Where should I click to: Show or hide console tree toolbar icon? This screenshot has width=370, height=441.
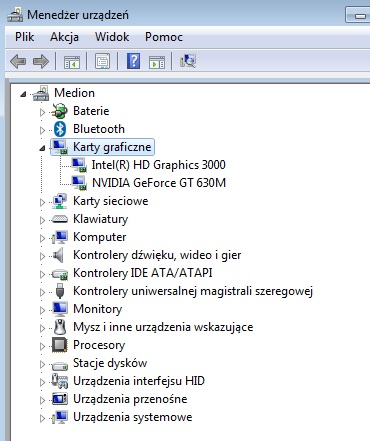coord(72,61)
